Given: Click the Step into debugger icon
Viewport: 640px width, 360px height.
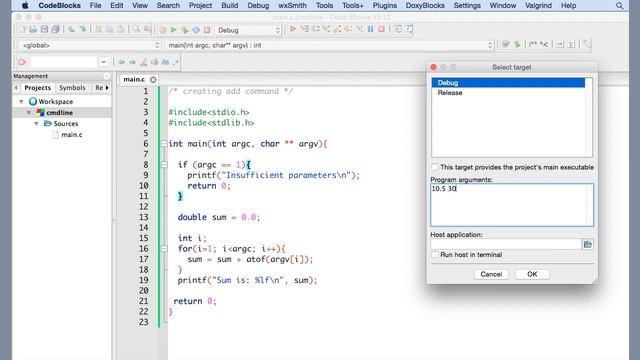Looking at the screenshot, I should tap(327, 29).
